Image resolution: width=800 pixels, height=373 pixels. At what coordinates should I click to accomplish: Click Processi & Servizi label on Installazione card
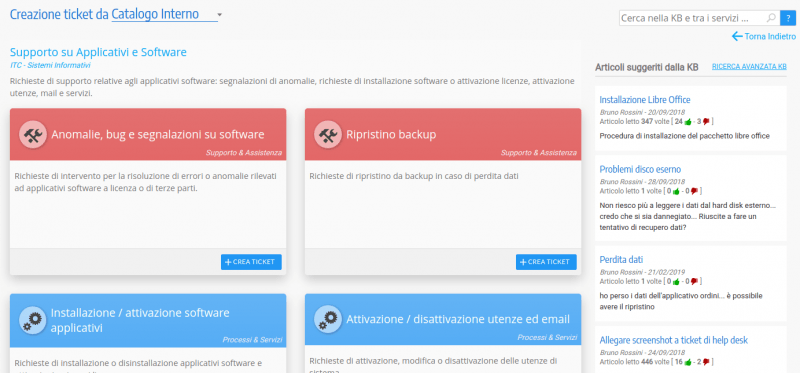(x=252, y=340)
